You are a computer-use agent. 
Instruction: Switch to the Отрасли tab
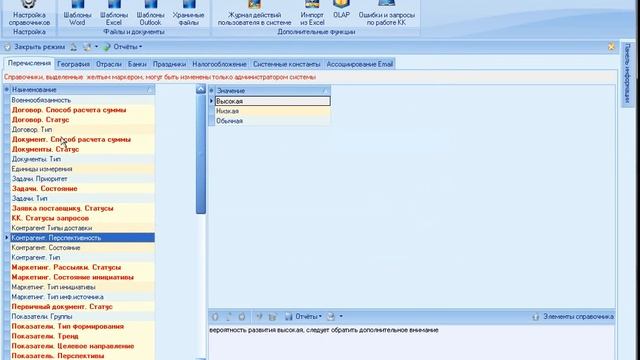click(x=109, y=64)
